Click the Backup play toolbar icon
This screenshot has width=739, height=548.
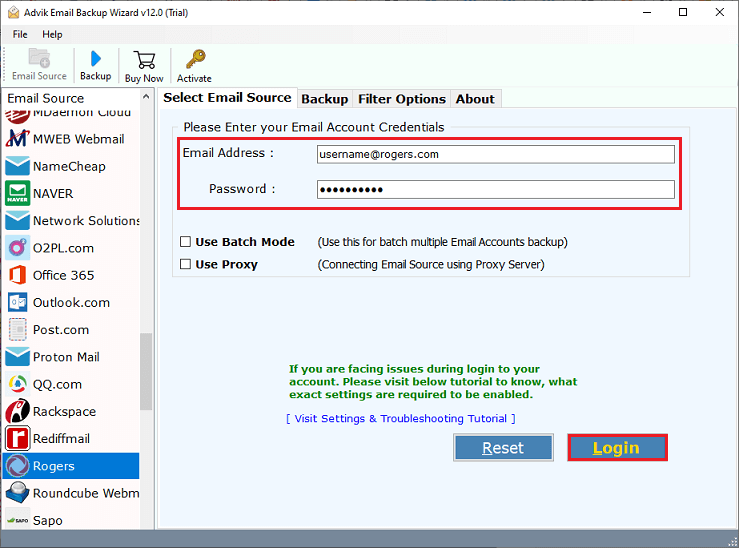coord(96,58)
